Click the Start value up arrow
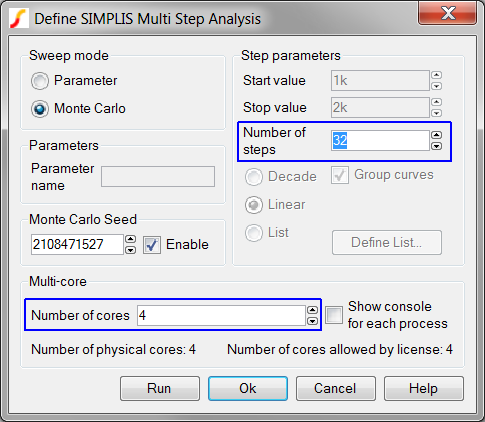485x422 pixels. pos(437,75)
